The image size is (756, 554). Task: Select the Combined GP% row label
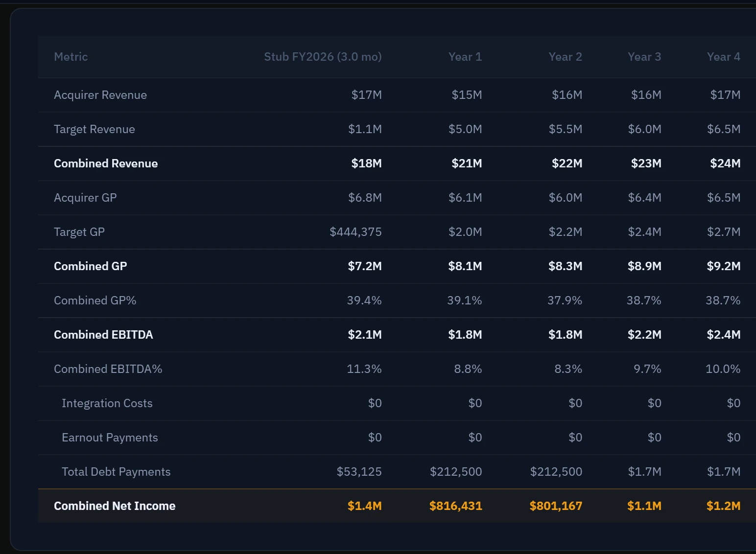coord(95,300)
